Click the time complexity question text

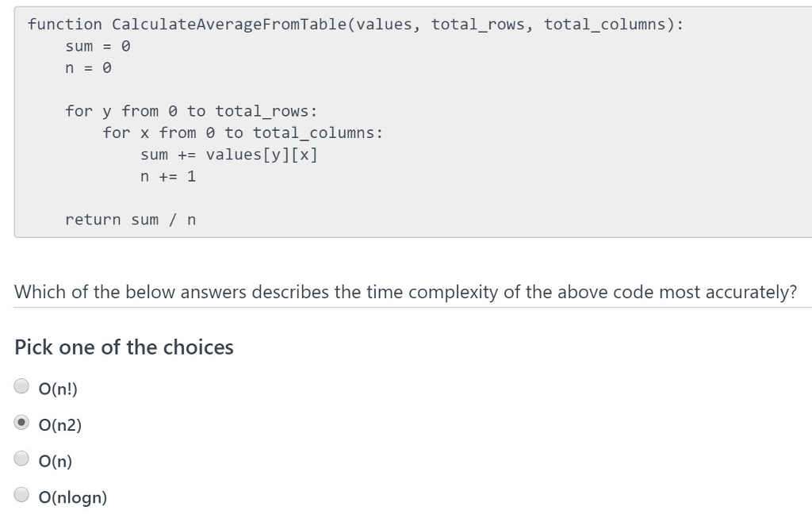pyautogui.click(x=404, y=291)
